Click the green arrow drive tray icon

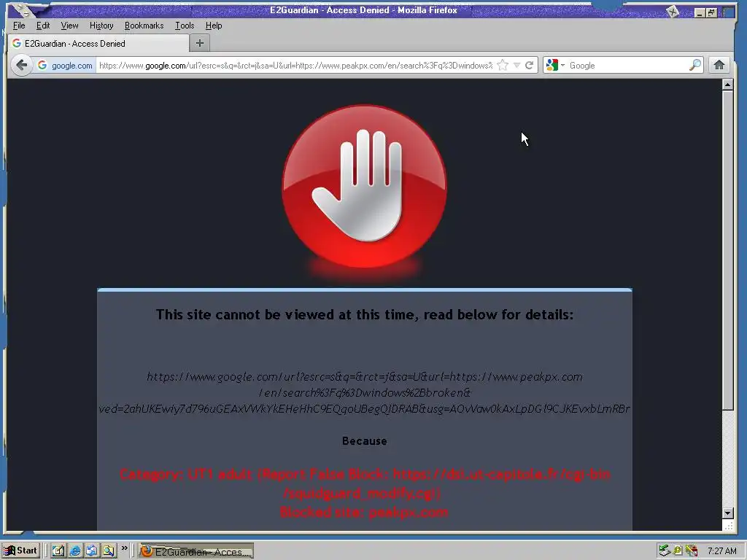coord(665,551)
